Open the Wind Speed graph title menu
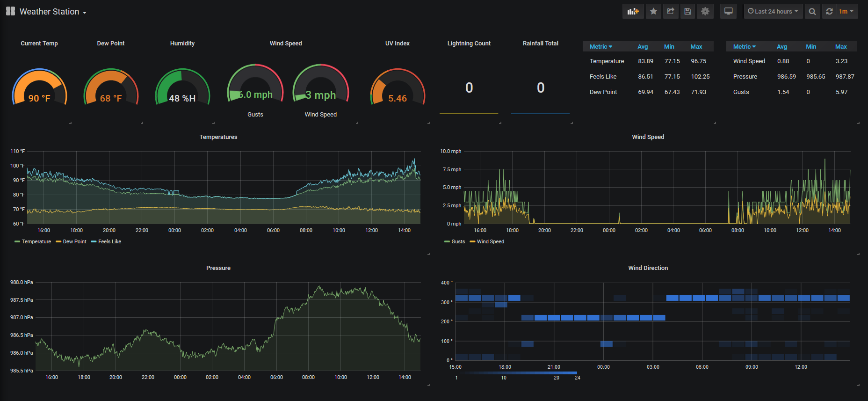This screenshot has height=401, width=868. [x=648, y=137]
